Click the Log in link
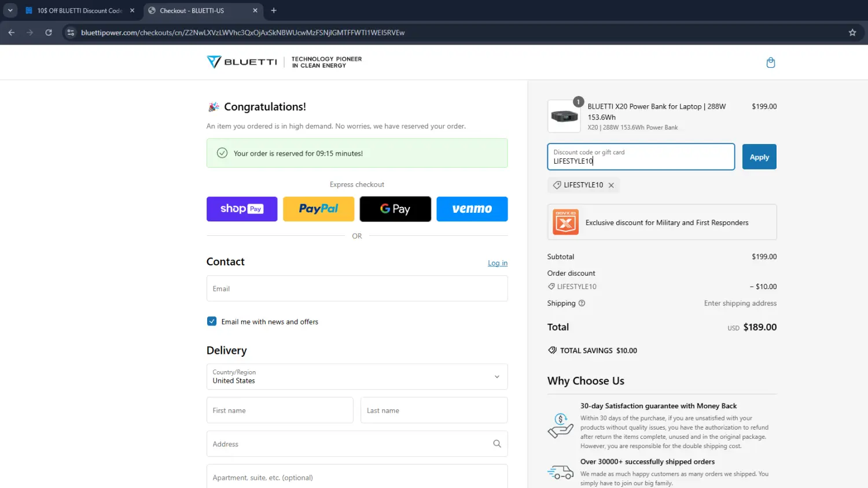 click(497, 263)
